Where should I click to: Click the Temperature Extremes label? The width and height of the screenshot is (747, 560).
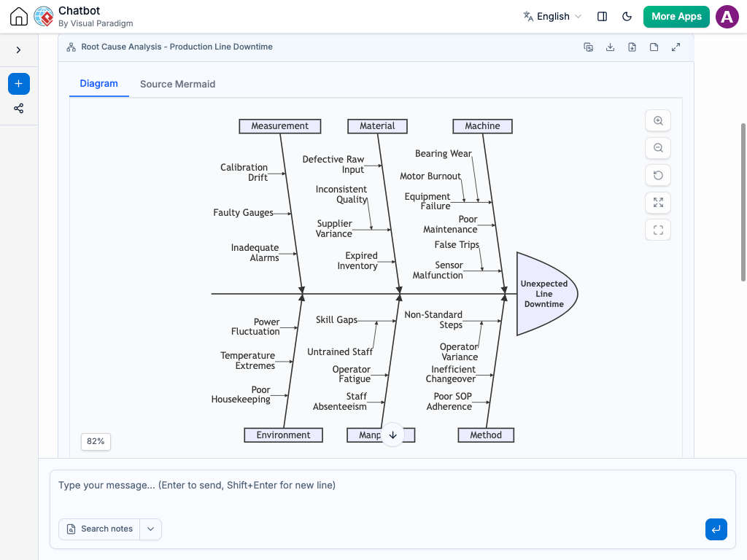pyautogui.click(x=248, y=361)
